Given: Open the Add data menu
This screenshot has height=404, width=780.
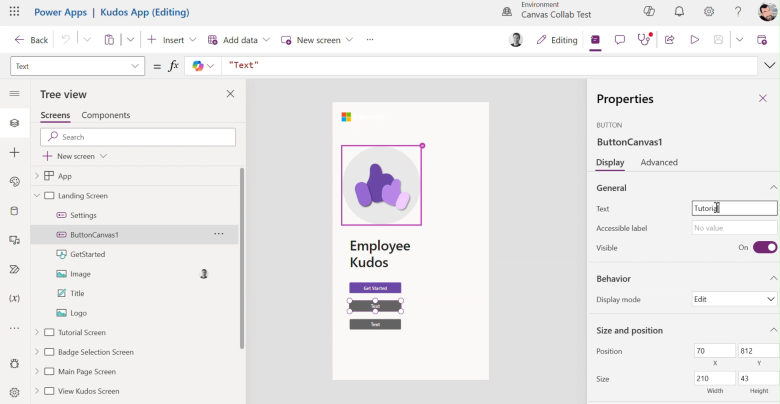Looking at the screenshot, I should pos(239,40).
